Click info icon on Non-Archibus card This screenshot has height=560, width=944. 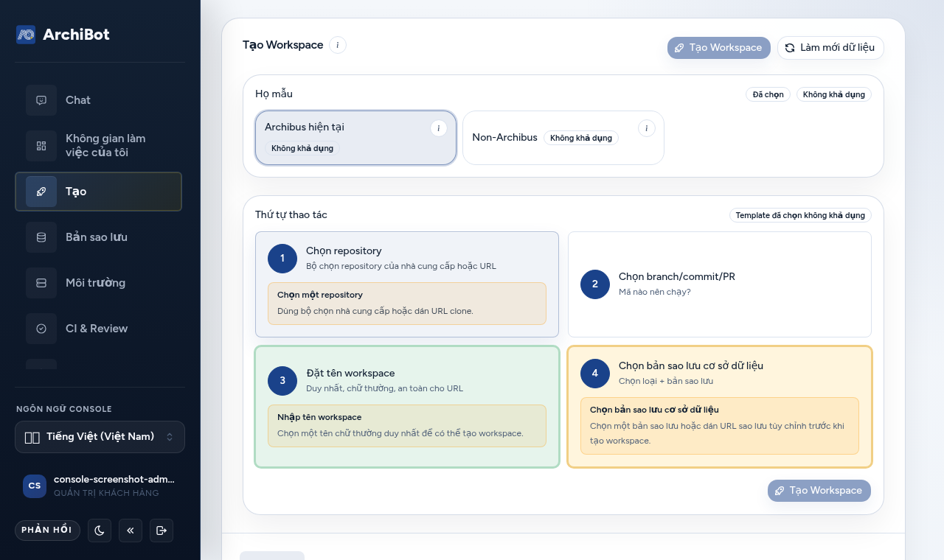pyautogui.click(x=647, y=128)
